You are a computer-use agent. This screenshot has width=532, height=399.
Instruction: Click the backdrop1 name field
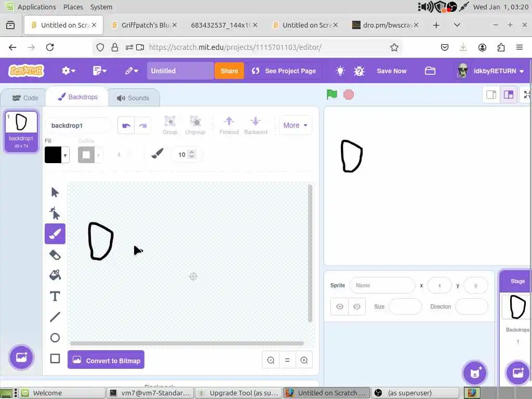click(x=78, y=126)
